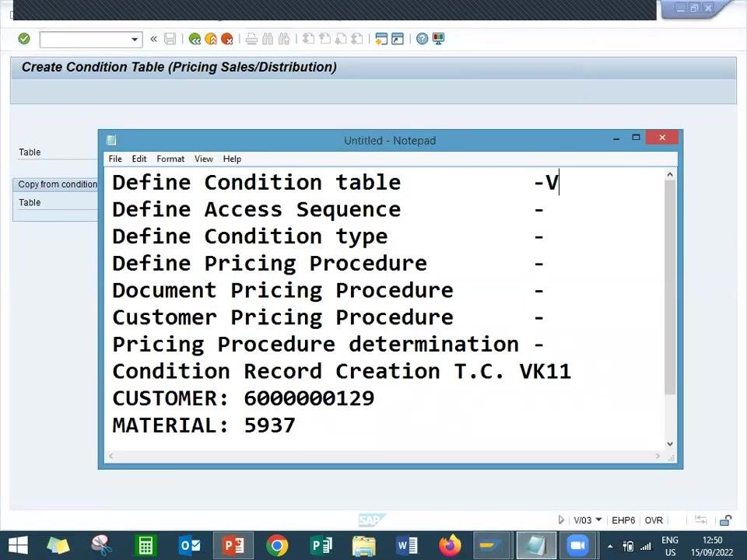
Task: Click the Find binoculars icon
Action: (268, 39)
